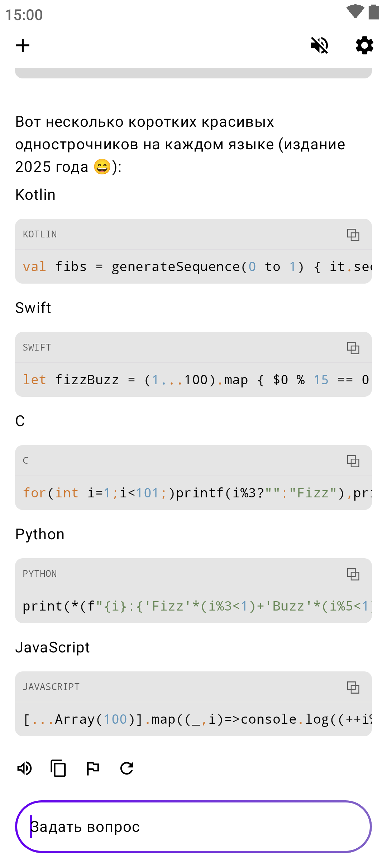Viewport: 387px width, 868px height.
Task: Tap the JavaScript Array map code line
Action: pos(193,719)
